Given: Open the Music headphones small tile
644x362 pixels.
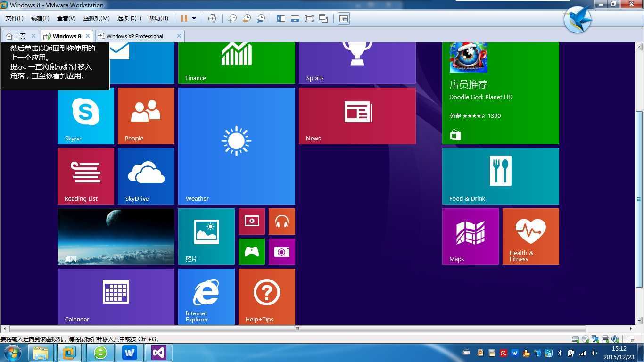Looking at the screenshot, I should 282,222.
